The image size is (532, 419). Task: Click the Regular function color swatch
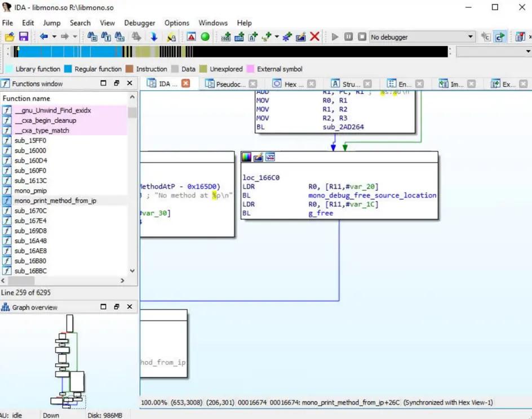[x=68, y=69]
